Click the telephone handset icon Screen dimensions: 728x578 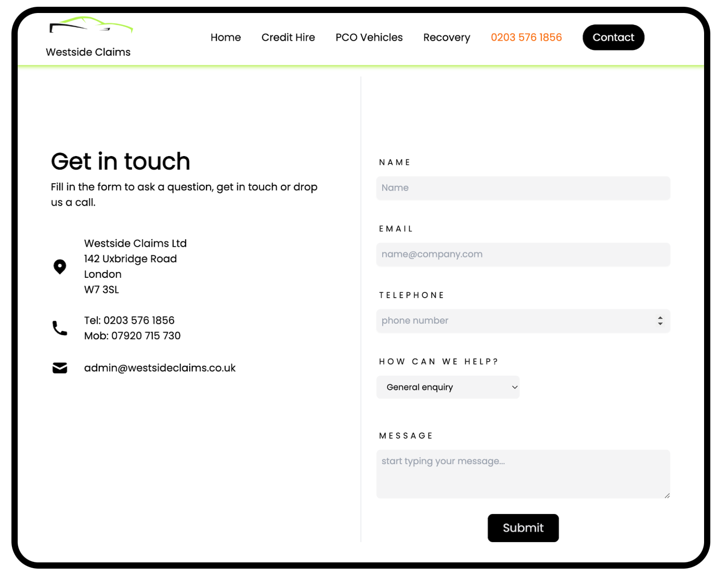(60, 328)
